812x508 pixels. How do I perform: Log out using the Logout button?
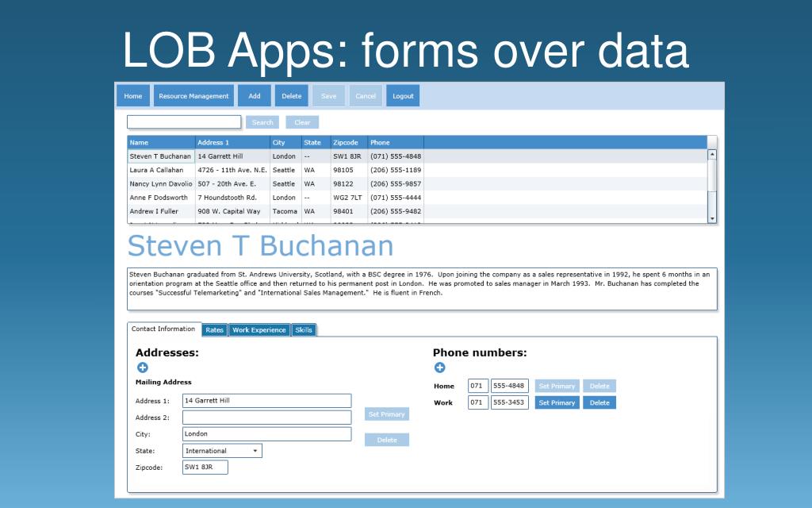pos(403,96)
